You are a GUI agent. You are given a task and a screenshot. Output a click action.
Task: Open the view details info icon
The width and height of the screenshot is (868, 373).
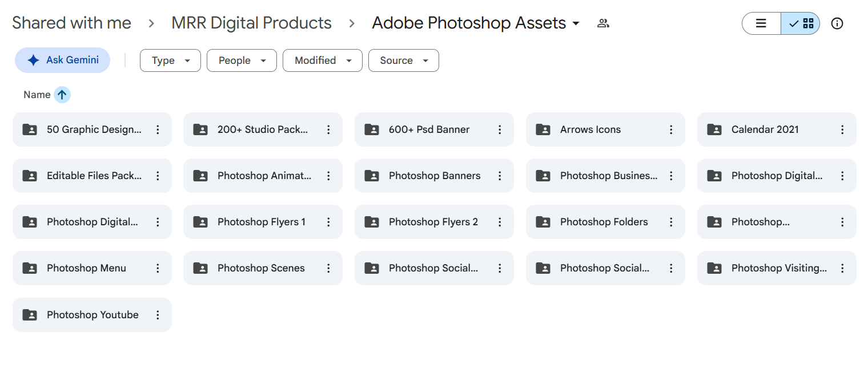pos(837,23)
